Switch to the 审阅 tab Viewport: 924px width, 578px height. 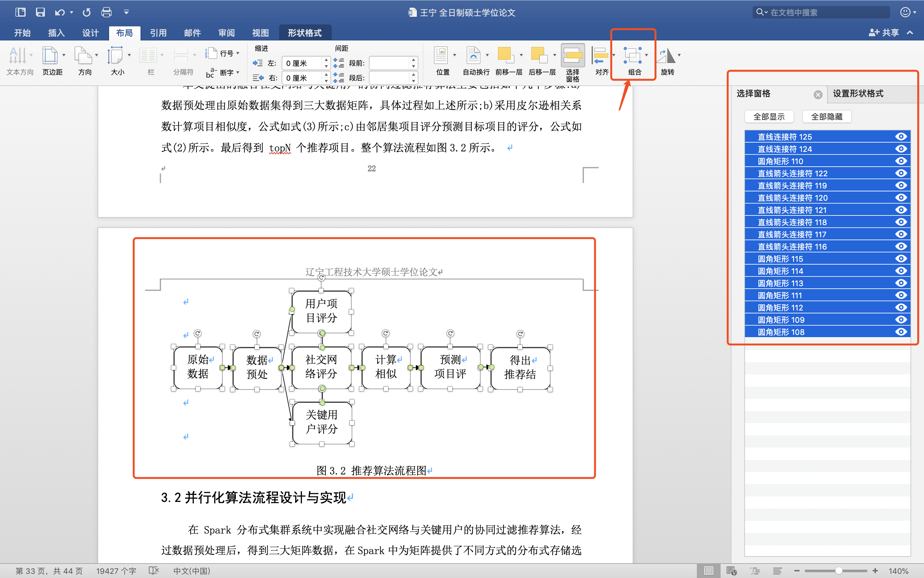[x=227, y=33]
